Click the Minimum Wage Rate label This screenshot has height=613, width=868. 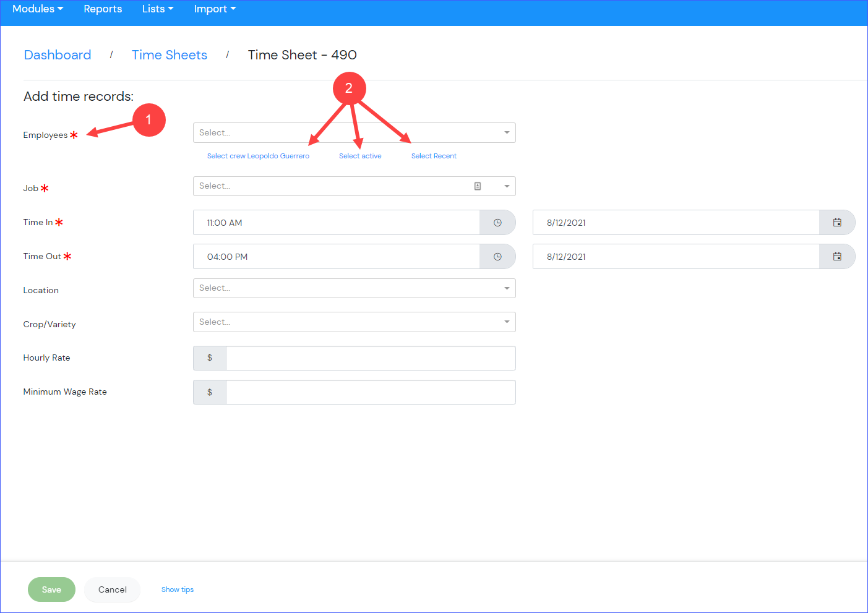tap(65, 392)
